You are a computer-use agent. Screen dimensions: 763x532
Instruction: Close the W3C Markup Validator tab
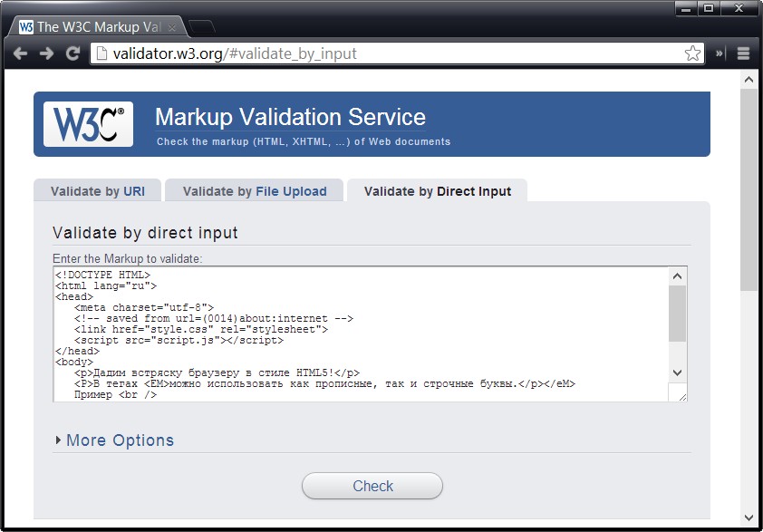pos(172,28)
